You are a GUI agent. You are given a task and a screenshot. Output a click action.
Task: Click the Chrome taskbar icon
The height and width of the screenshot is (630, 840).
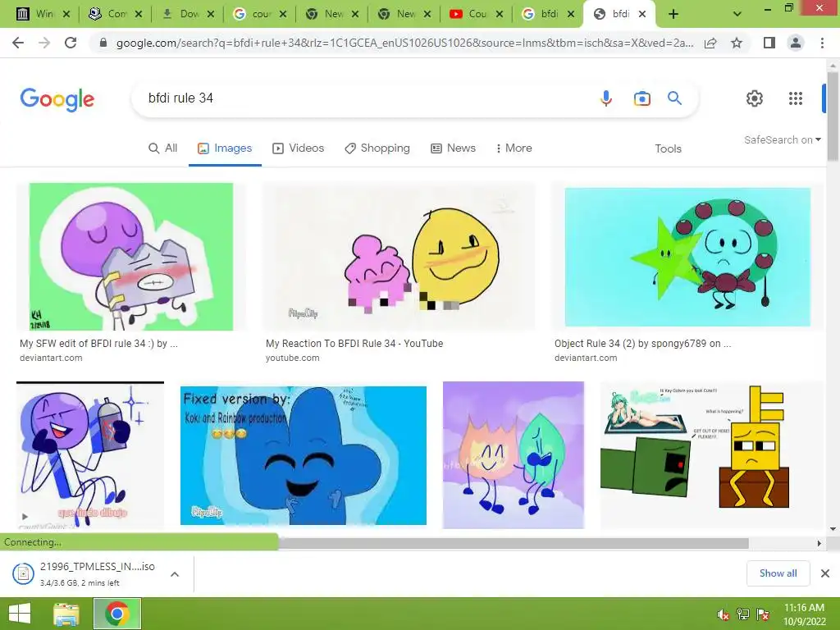(117, 614)
